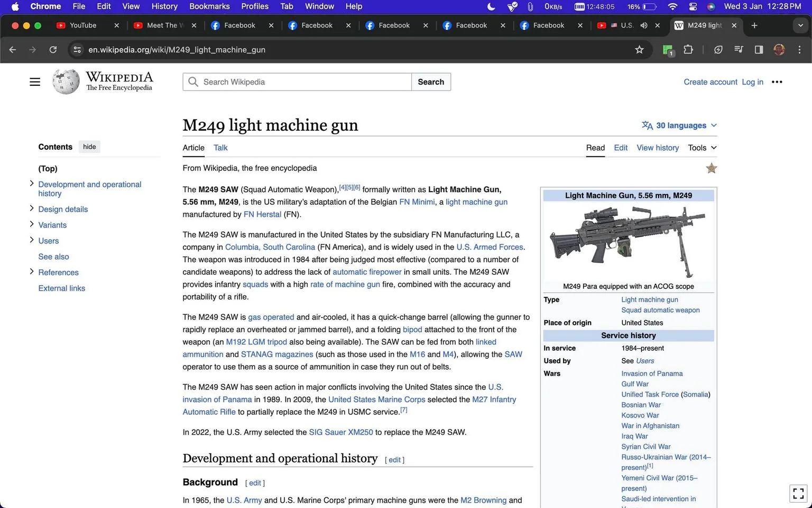This screenshot has height=508, width=812.
Task: Open the Wikipedia main menu hamburger icon
Action: (x=35, y=82)
